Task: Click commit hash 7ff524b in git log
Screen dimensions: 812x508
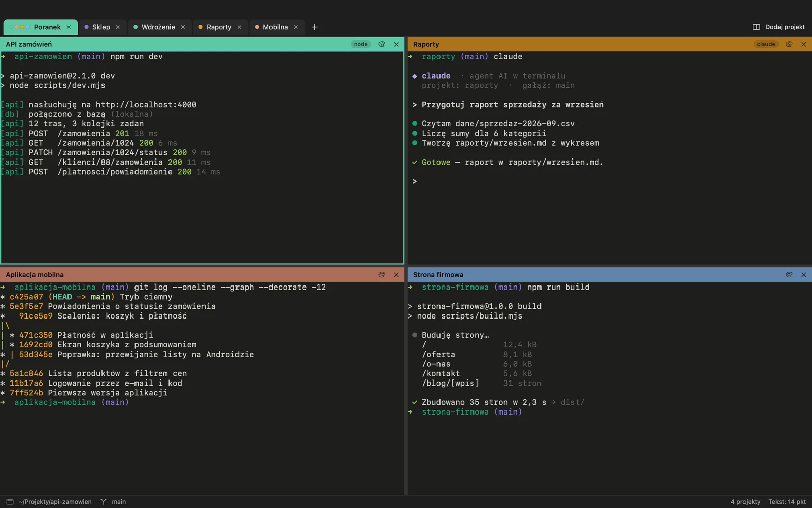Action: [x=26, y=393]
